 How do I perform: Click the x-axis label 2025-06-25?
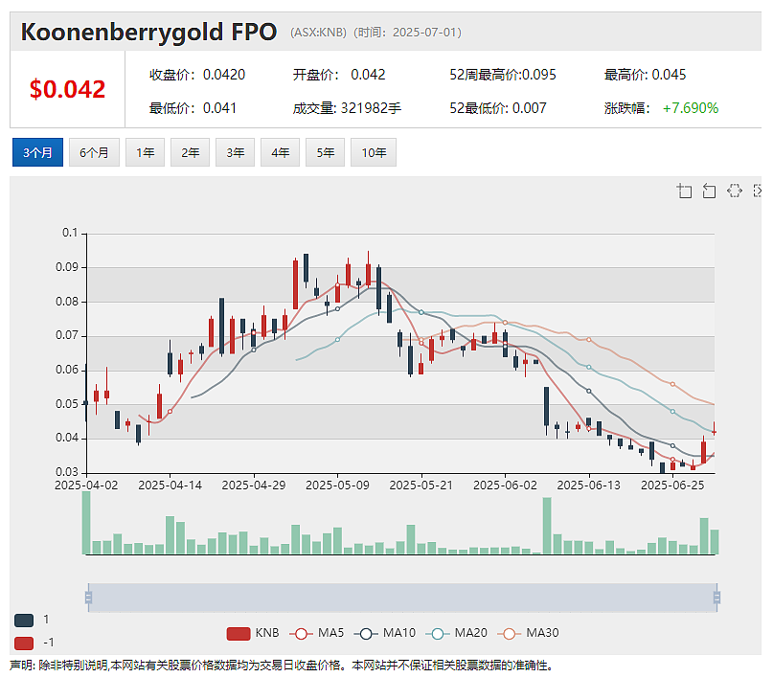672,485
